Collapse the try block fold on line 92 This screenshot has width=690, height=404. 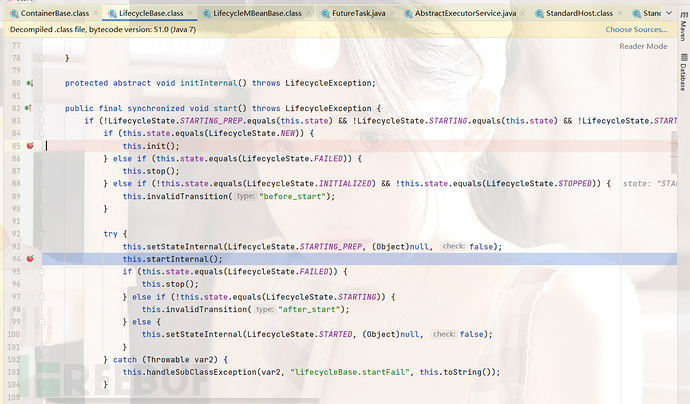pyautogui.click(x=42, y=234)
